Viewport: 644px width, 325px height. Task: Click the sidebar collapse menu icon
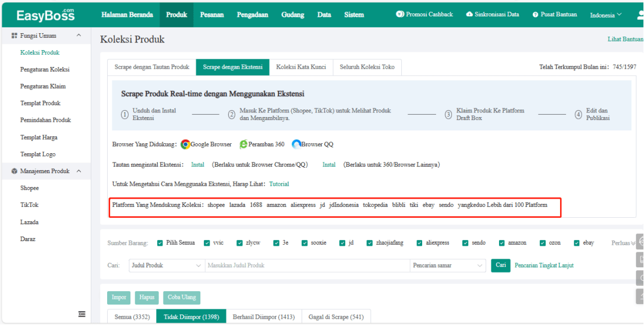(82, 314)
